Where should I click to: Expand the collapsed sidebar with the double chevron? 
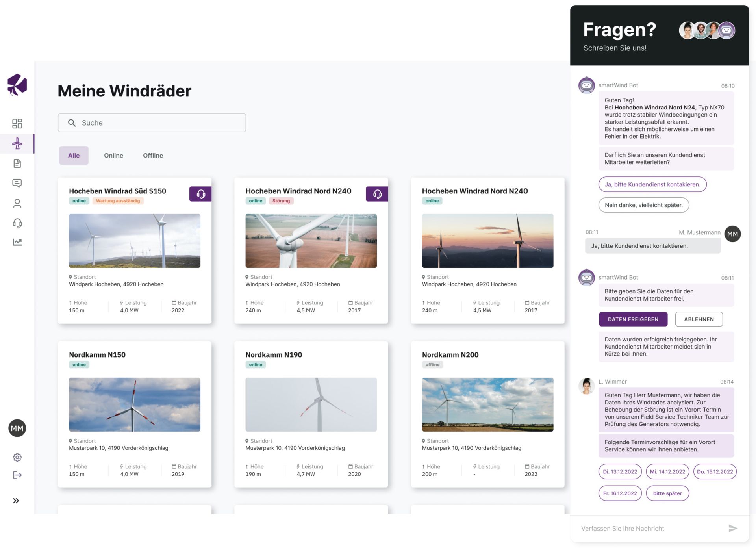coord(16,501)
